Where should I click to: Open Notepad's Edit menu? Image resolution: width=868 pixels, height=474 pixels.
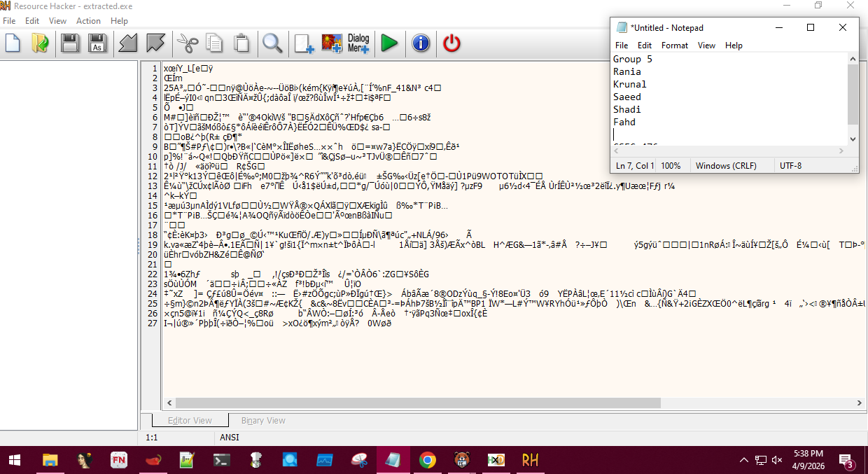[x=645, y=45]
